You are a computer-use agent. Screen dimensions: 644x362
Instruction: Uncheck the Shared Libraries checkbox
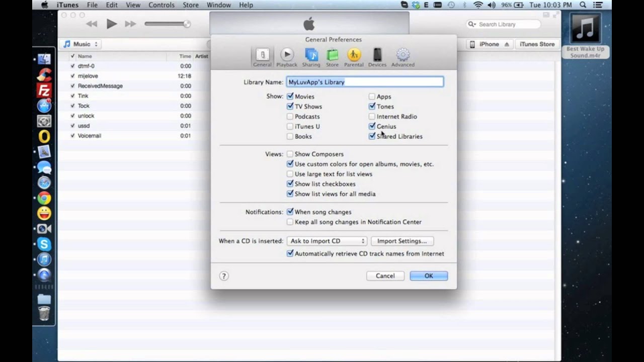click(372, 136)
